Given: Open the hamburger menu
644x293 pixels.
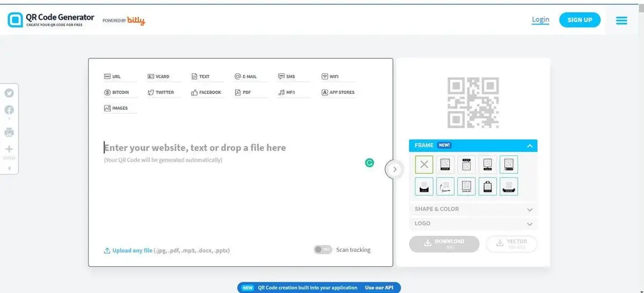Looking at the screenshot, I should [x=621, y=20].
